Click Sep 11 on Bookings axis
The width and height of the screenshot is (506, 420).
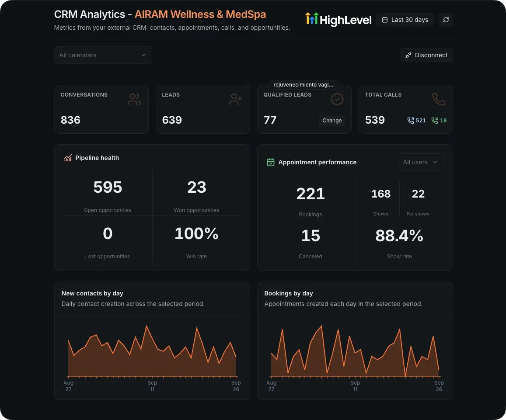pyautogui.click(x=355, y=386)
